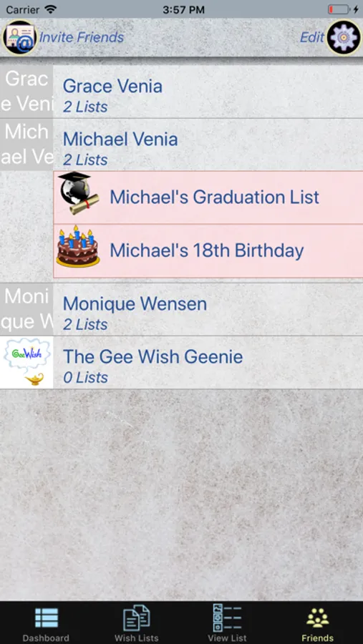The image size is (363, 644).
Task: Collapse Michael Venia's list row
Action: point(181,145)
